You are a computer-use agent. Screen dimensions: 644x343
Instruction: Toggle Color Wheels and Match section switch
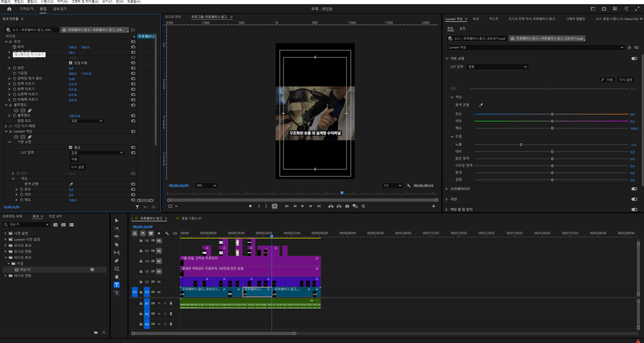point(634,209)
